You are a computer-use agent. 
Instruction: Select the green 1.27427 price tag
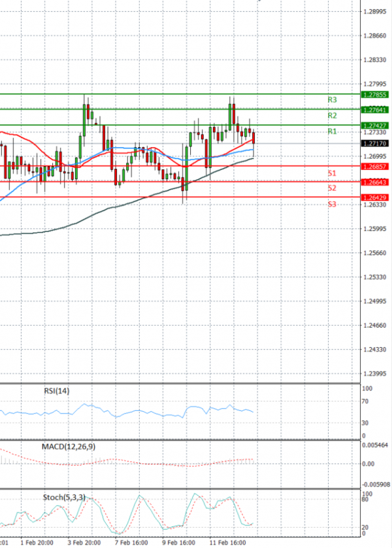coord(375,126)
